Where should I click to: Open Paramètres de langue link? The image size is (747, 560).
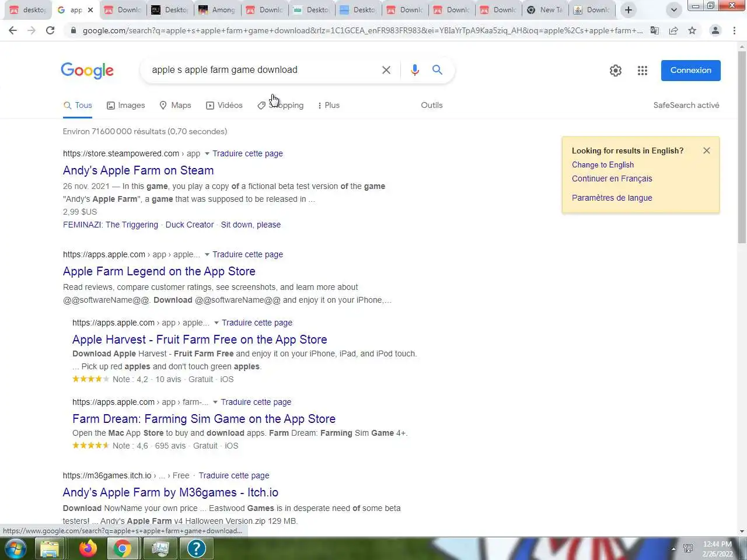(612, 198)
